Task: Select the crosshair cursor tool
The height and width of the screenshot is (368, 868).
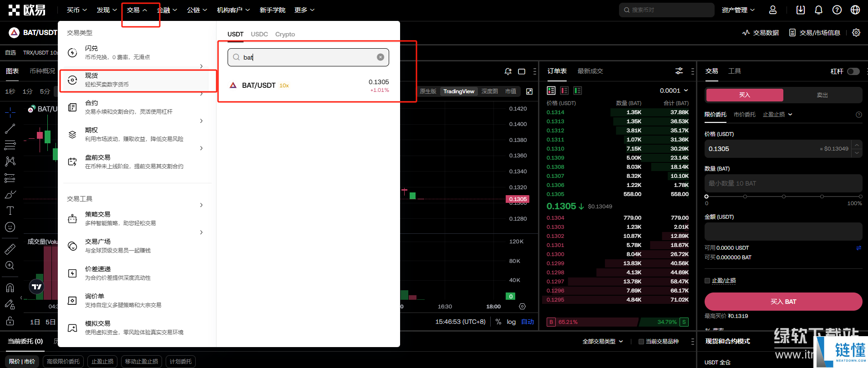Action: coord(10,112)
